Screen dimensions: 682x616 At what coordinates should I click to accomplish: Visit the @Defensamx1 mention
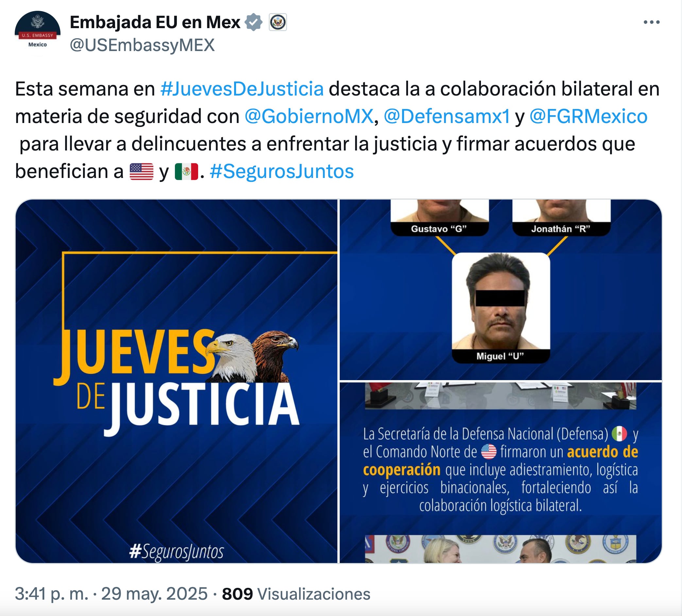(447, 116)
